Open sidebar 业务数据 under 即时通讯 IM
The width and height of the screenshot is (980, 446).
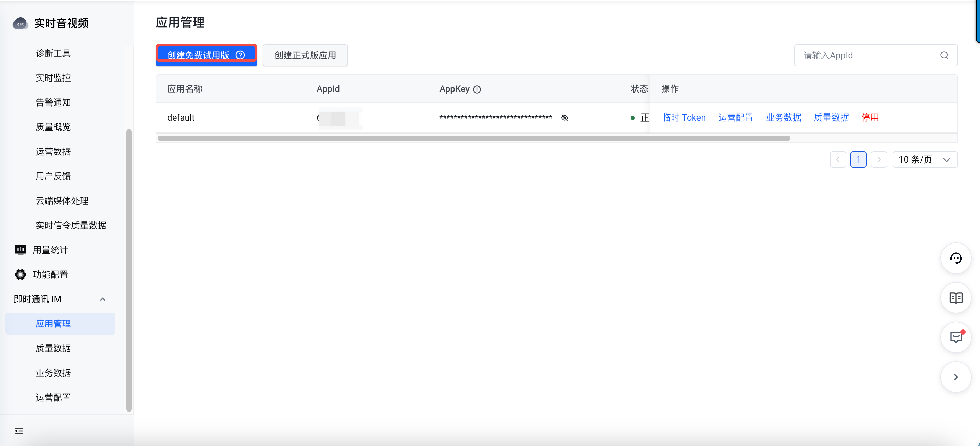point(53,373)
